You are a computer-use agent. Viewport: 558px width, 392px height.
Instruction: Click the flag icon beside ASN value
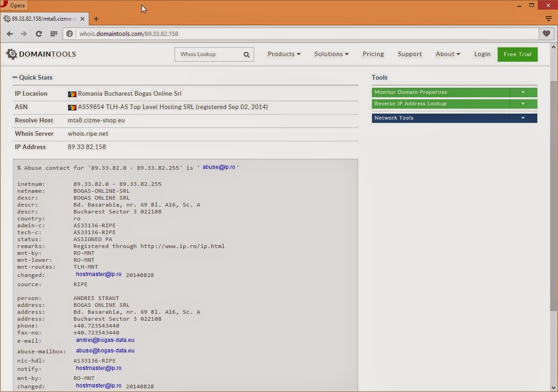coord(72,107)
